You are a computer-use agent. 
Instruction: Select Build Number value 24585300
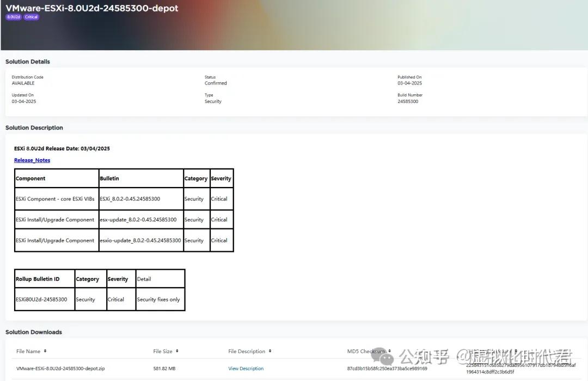(408, 101)
